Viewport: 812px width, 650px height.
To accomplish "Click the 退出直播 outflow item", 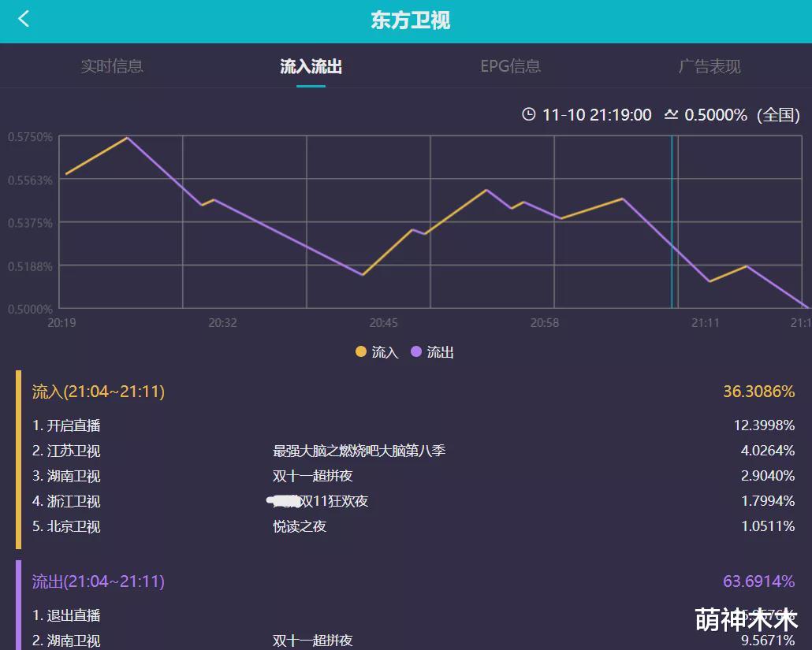I will click(68, 615).
